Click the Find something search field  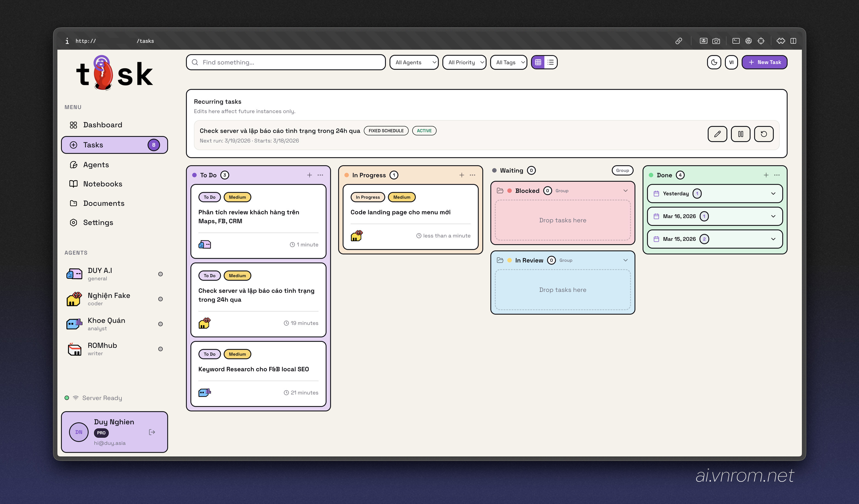pos(286,62)
